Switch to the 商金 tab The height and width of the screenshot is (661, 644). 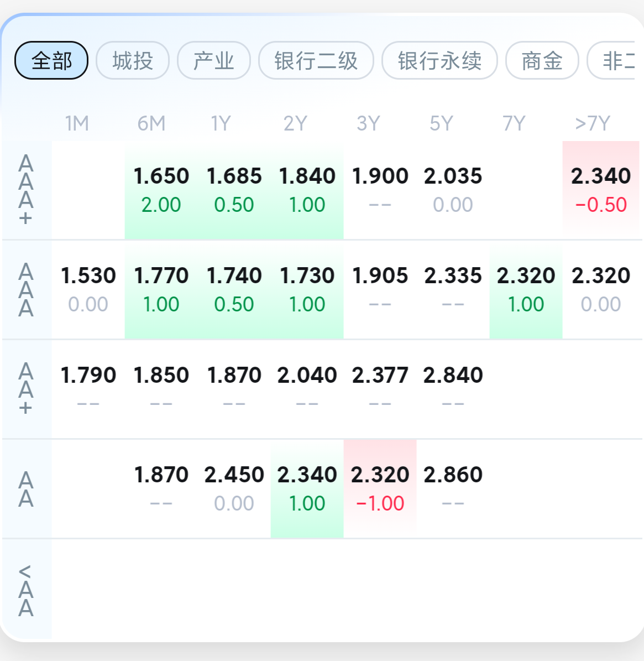(x=542, y=60)
